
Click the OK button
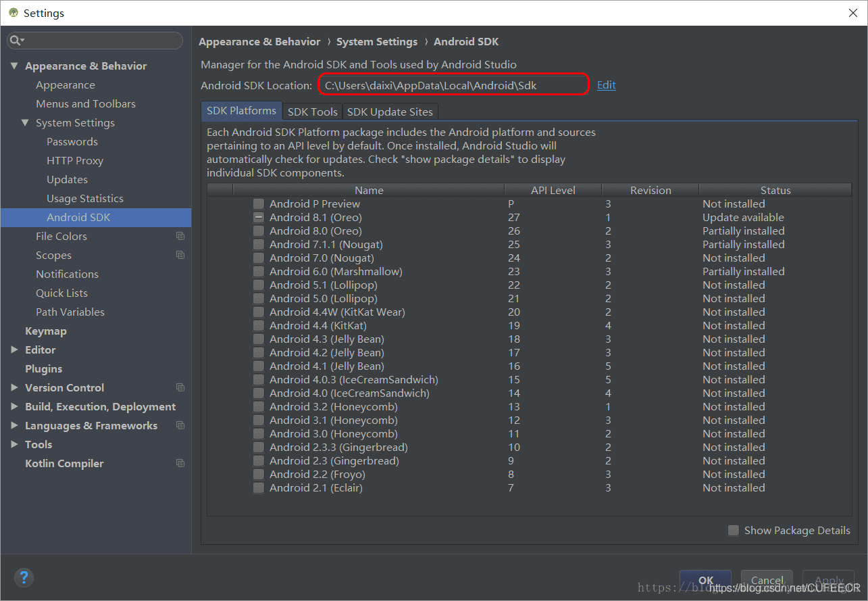[706, 580]
